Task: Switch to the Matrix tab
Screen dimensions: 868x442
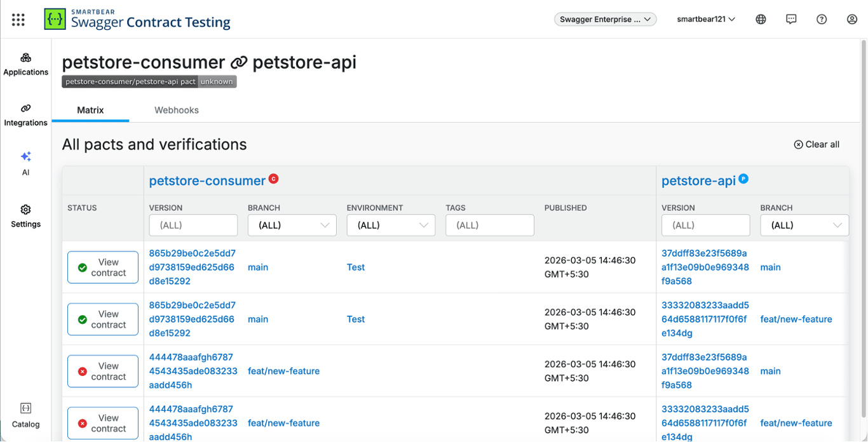Action: click(x=90, y=110)
